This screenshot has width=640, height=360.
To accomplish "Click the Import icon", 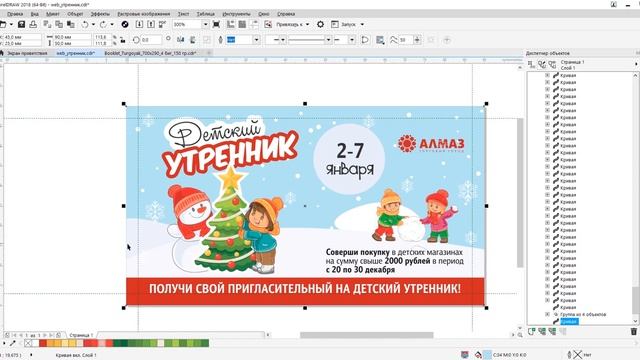I will click(x=139, y=24).
